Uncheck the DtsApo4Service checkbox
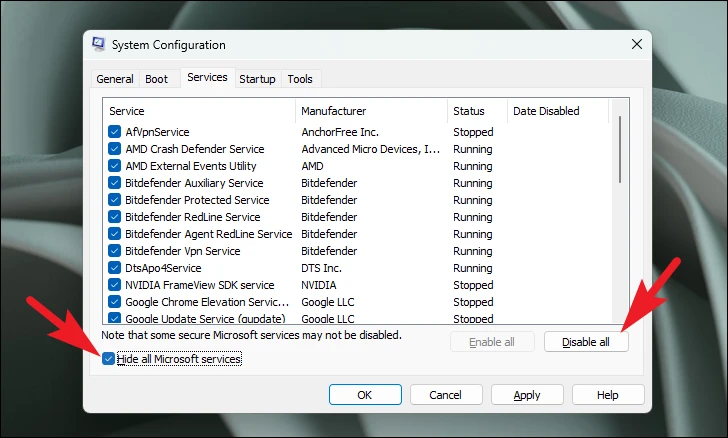 point(114,268)
